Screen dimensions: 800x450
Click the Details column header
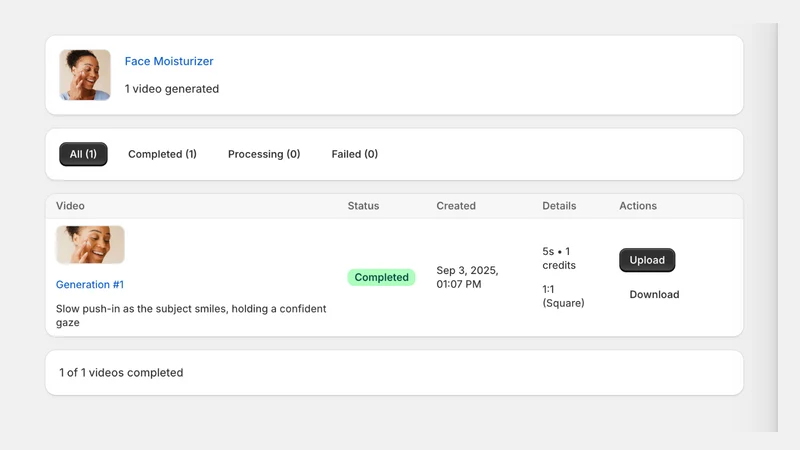pos(559,206)
